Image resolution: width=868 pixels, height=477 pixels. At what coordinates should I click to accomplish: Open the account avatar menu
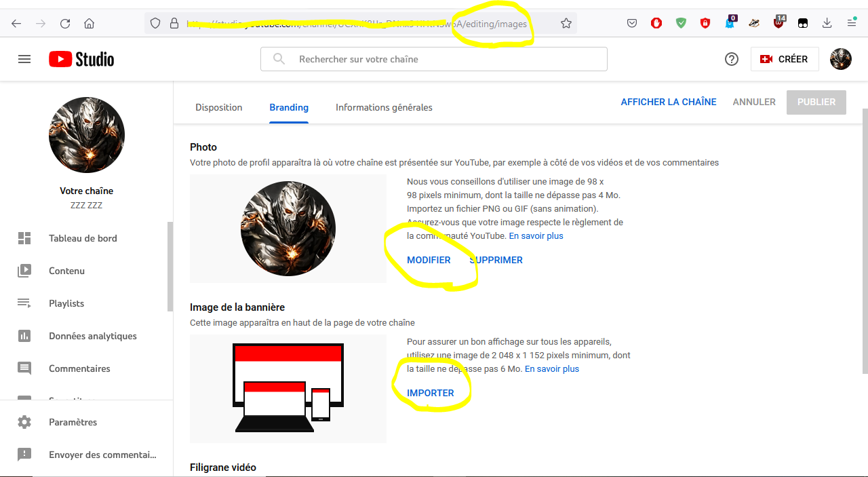pos(841,59)
